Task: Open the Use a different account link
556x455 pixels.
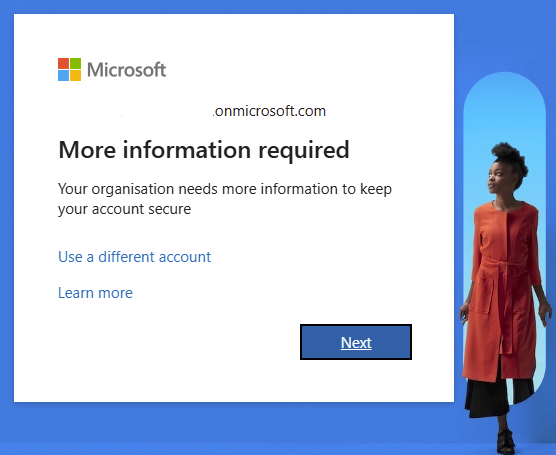Action: click(134, 257)
